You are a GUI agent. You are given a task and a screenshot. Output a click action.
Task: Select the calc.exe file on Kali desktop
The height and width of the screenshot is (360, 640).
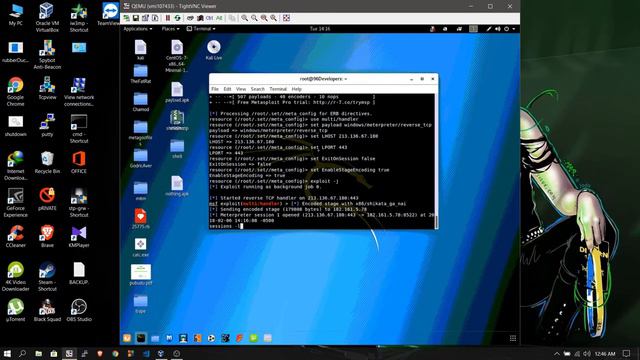click(140, 247)
